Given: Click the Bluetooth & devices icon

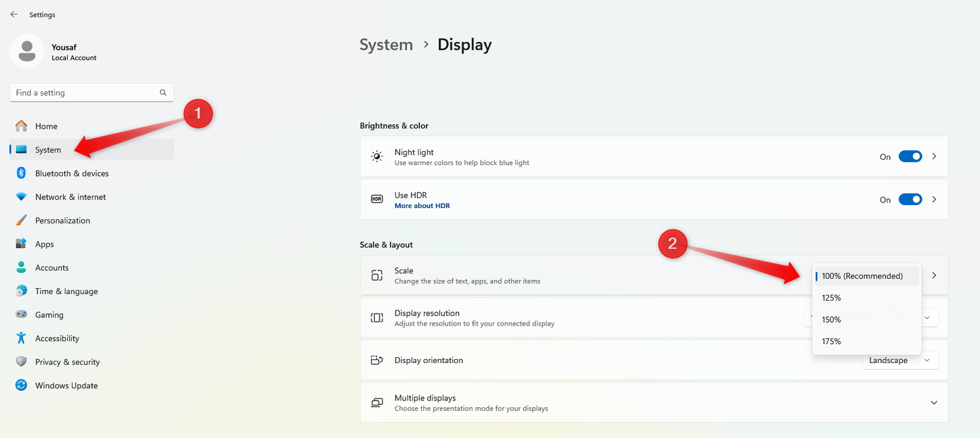Looking at the screenshot, I should (x=21, y=173).
